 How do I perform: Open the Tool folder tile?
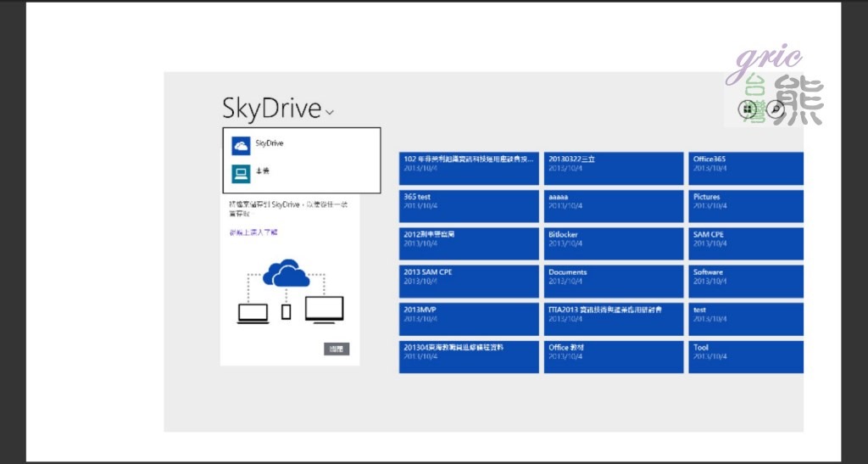[746, 356]
